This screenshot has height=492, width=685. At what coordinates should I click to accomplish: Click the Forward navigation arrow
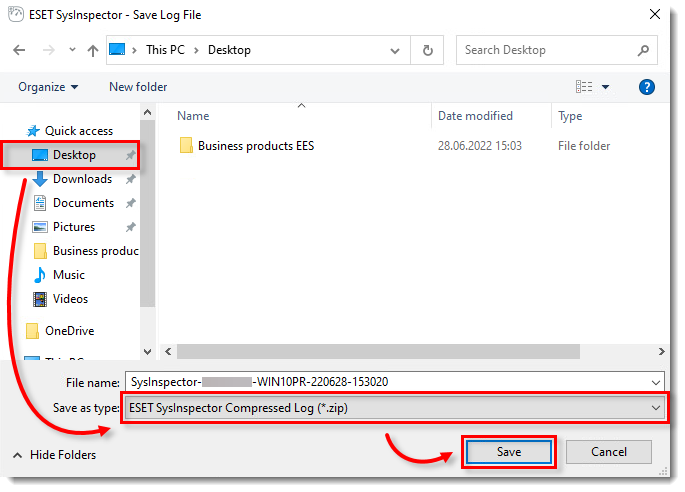48,50
